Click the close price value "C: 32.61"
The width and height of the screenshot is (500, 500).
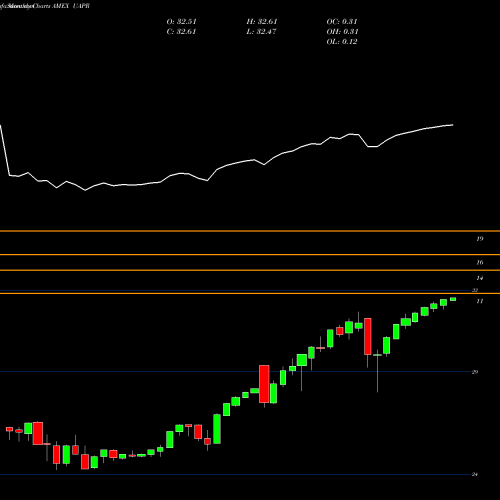click(181, 32)
